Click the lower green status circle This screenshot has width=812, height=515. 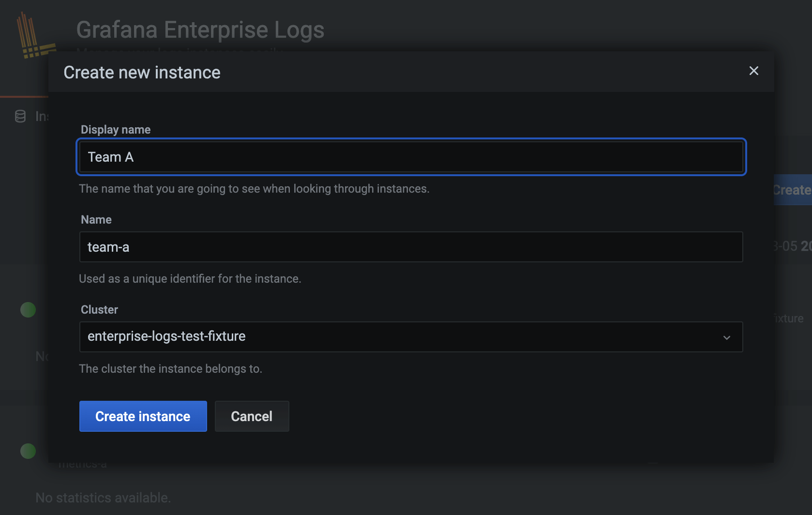(x=28, y=451)
